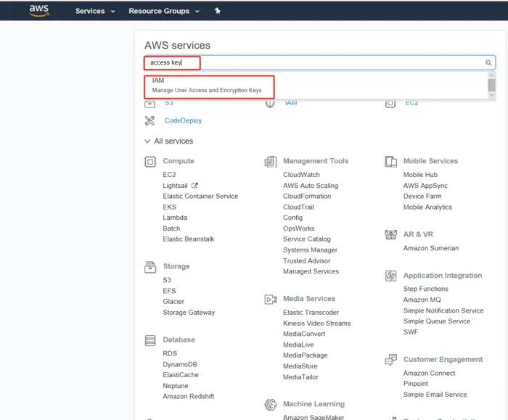Image resolution: width=508 pixels, height=420 pixels.
Task: Open the Resource Groups dropdown
Action: (x=163, y=12)
